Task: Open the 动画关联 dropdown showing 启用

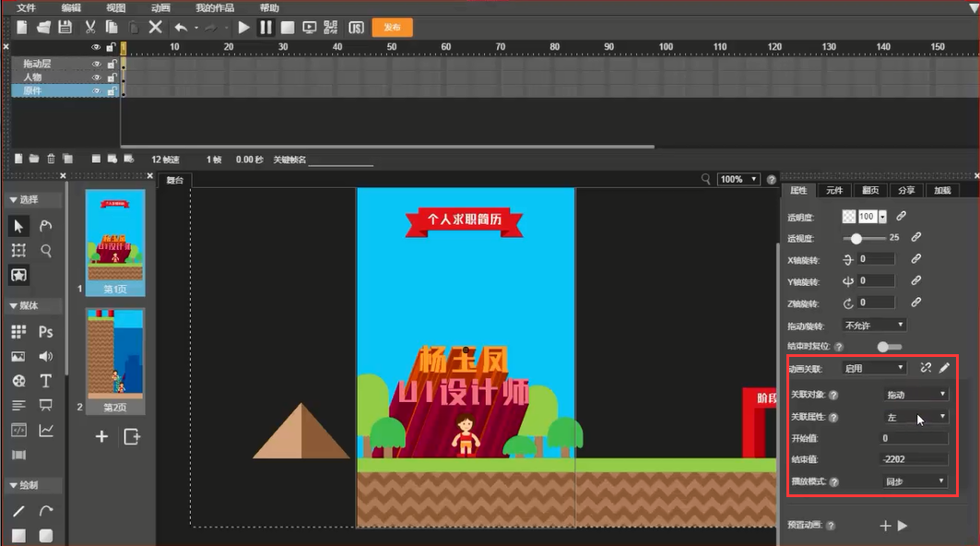Action: [x=874, y=368]
